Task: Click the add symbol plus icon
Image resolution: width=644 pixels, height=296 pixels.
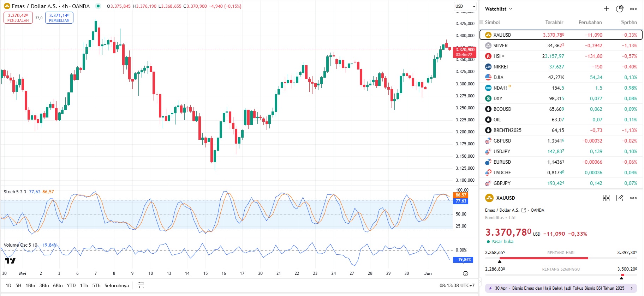Action: [x=606, y=9]
